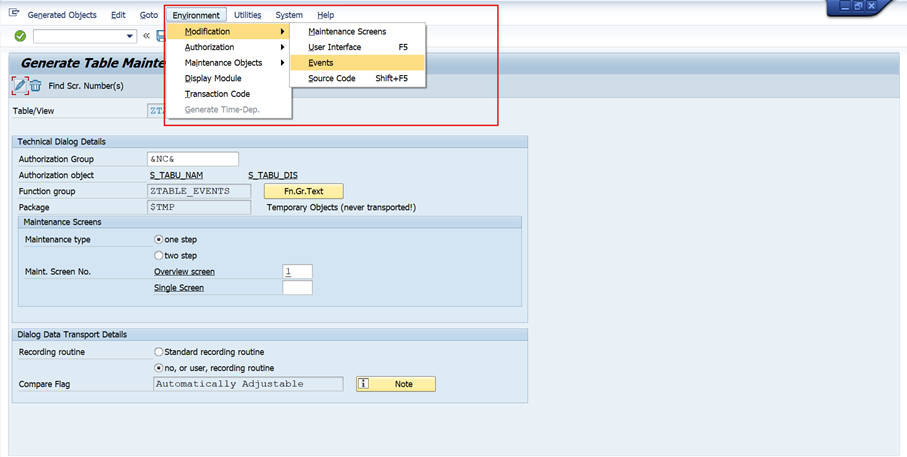Click the Authorization Group input field
907x457 pixels.
193,159
